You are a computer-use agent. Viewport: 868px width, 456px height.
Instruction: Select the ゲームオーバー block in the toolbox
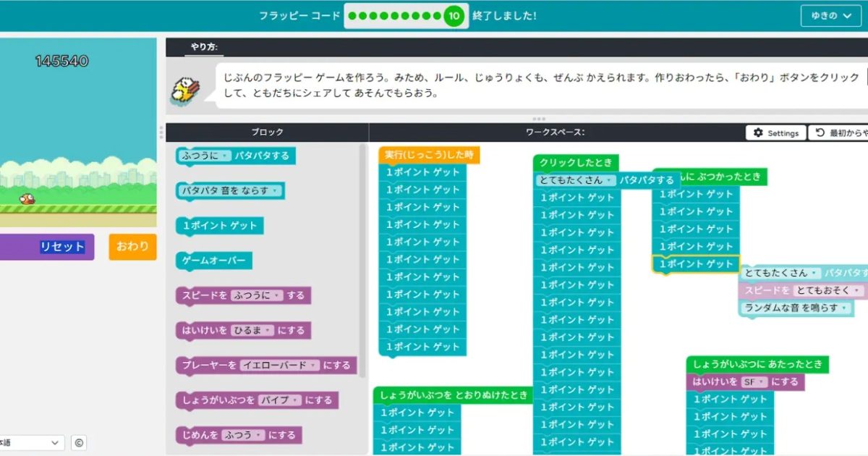point(213,261)
